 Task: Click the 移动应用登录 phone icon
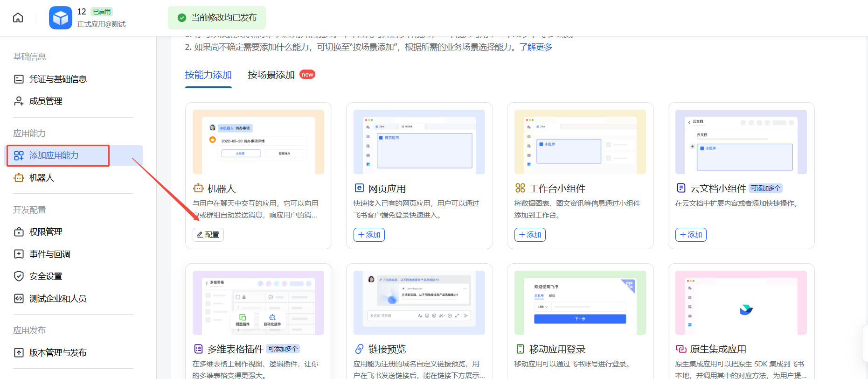(x=520, y=349)
